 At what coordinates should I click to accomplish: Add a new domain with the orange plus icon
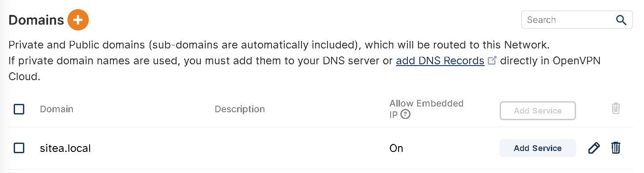click(x=78, y=20)
